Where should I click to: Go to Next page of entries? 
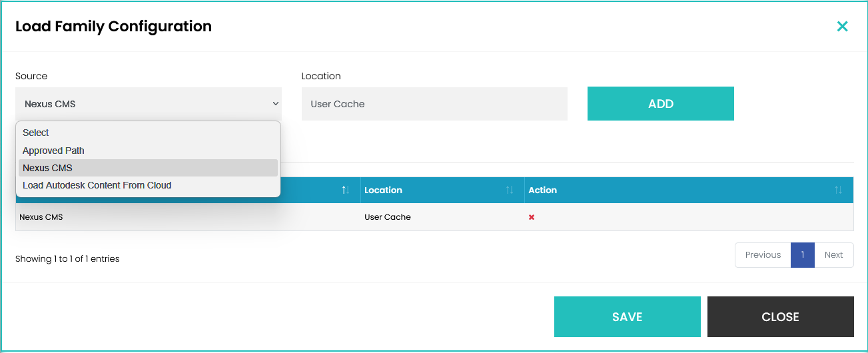[x=833, y=255]
